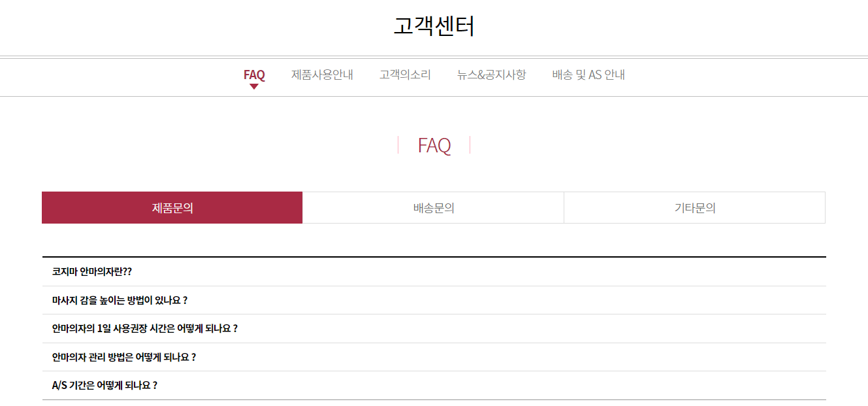Open the 제품사용안내 menu item

click(323, 75)
